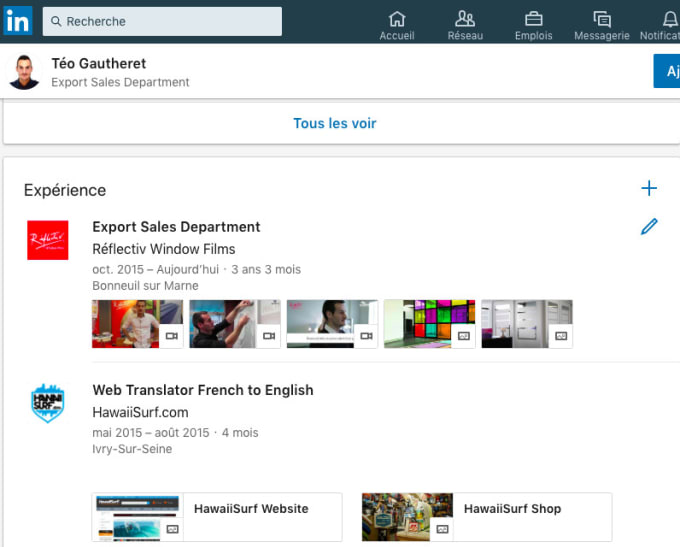Click video icon on third media thumbnail
680x547 pixels.
pyautogui.click(x=366, y=336)
